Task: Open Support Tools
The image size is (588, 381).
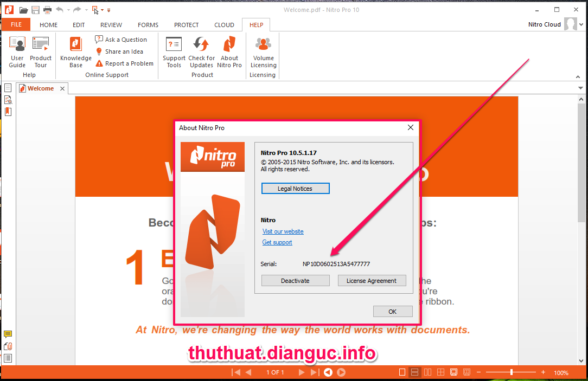Action: pos(174,52)
